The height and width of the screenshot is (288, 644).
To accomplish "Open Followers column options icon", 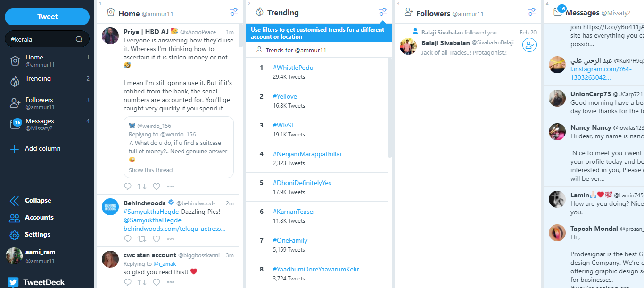I will click(x=532, y=12).
